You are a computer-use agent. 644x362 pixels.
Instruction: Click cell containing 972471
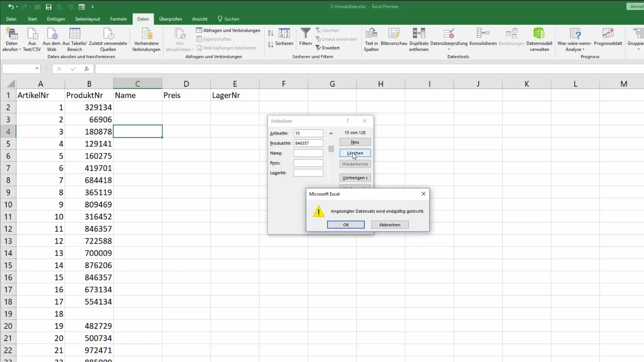point(89,350)
